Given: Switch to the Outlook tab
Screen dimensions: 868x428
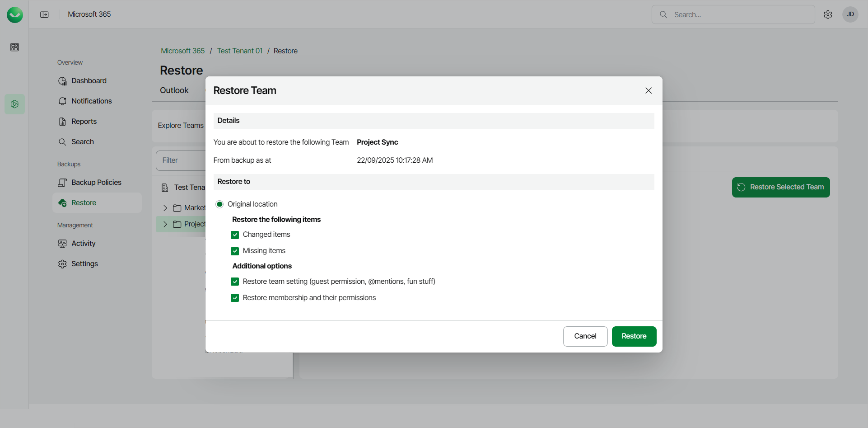Looking at the screenshot, I should [x=174, y=90].
